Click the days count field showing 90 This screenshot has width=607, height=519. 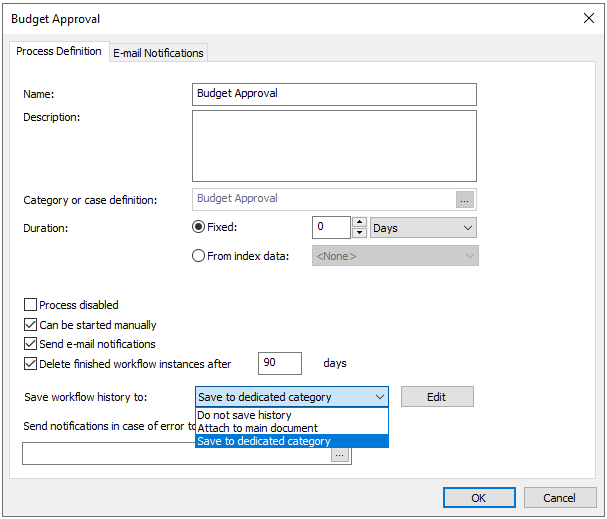pyautogui.click(x=280, y=363)
